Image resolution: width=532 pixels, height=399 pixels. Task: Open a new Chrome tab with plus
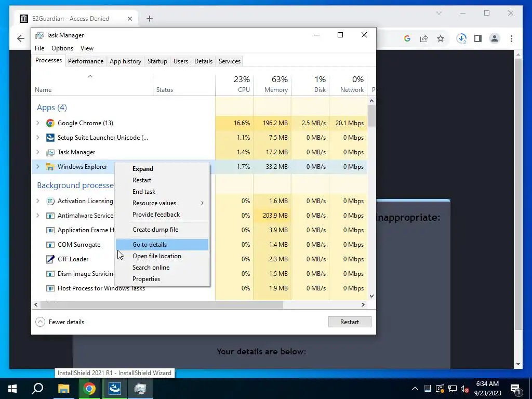(150, 19)
